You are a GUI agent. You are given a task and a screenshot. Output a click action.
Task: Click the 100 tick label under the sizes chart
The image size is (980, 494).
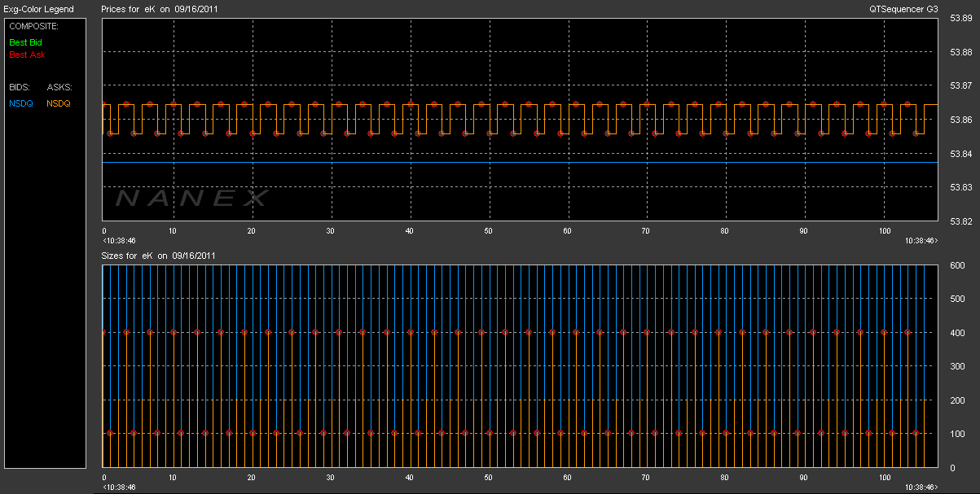coord(884,477)
